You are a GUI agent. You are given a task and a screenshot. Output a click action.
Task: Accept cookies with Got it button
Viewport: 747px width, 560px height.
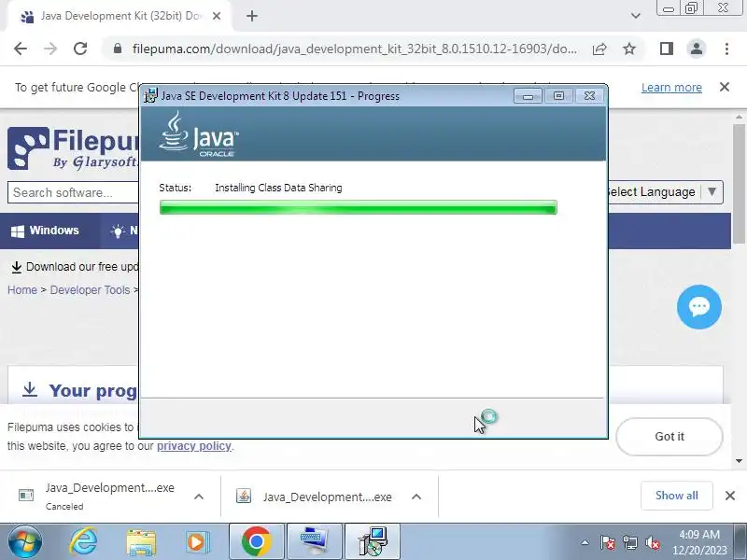669,437
